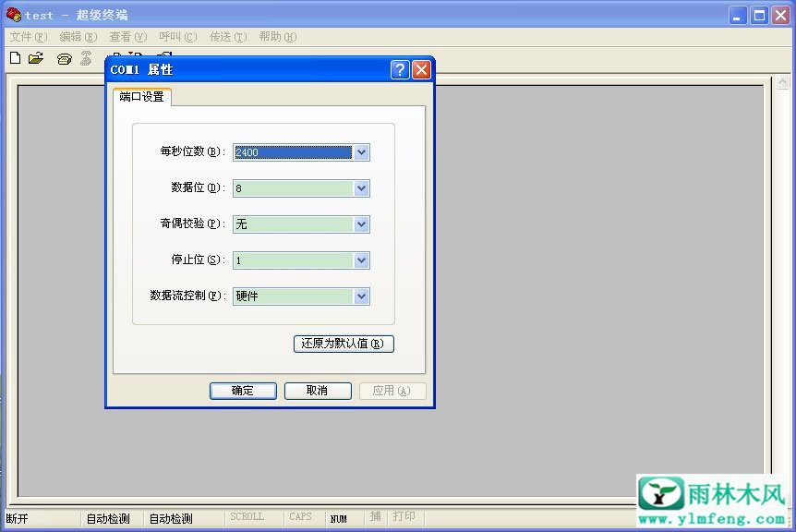Click the 应用(A) button
Viewport: 796px width, 532px height.
(392, 391)
